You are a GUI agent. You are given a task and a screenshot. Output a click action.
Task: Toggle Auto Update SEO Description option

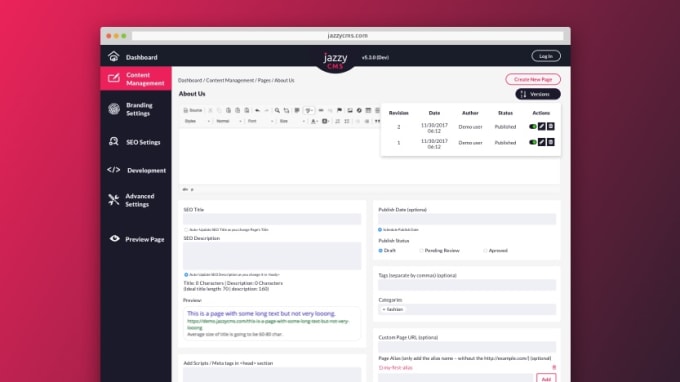coord(186,274)
